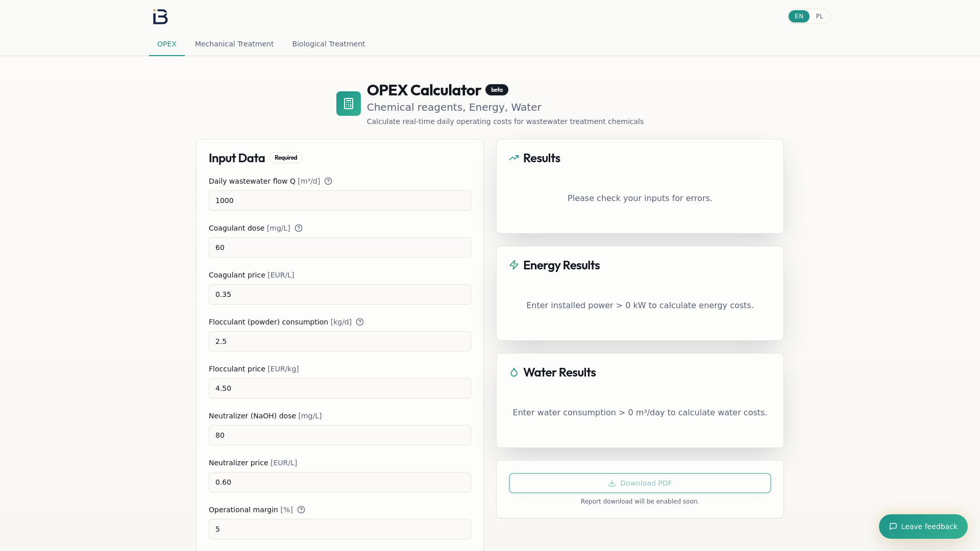This screenshot has width=980, height=551.
Task: Click the chat bubble icon in Leave feedback
Action: [893, 527]
